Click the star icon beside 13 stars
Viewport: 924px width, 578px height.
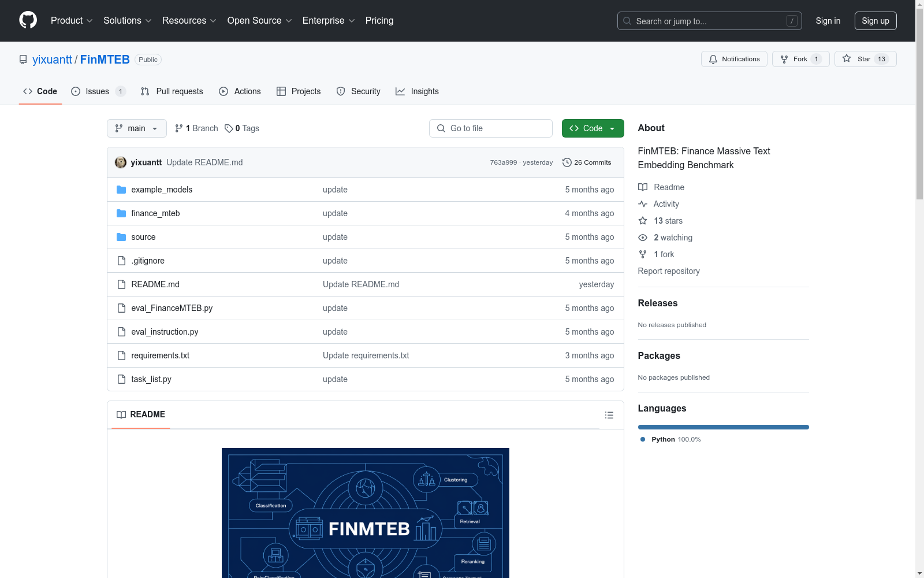(643, 221)
